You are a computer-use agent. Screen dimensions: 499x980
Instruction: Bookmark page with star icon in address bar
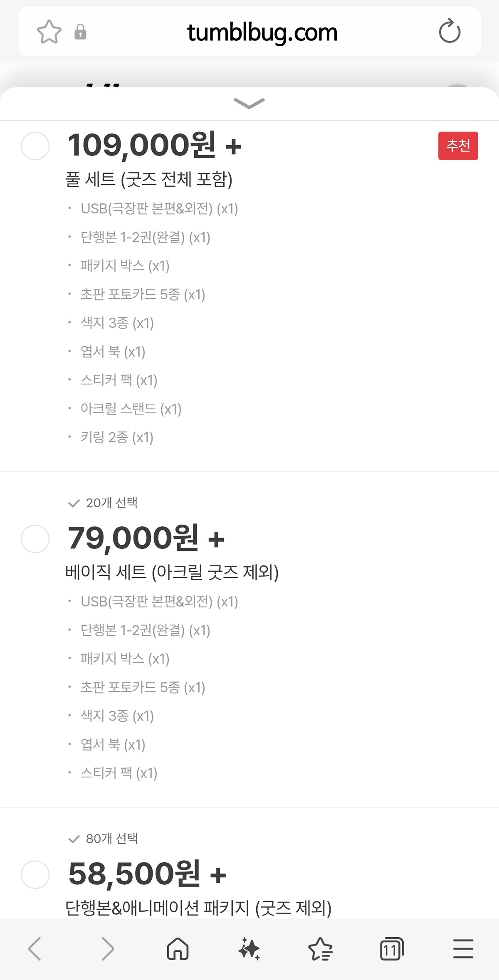(49, 32)
